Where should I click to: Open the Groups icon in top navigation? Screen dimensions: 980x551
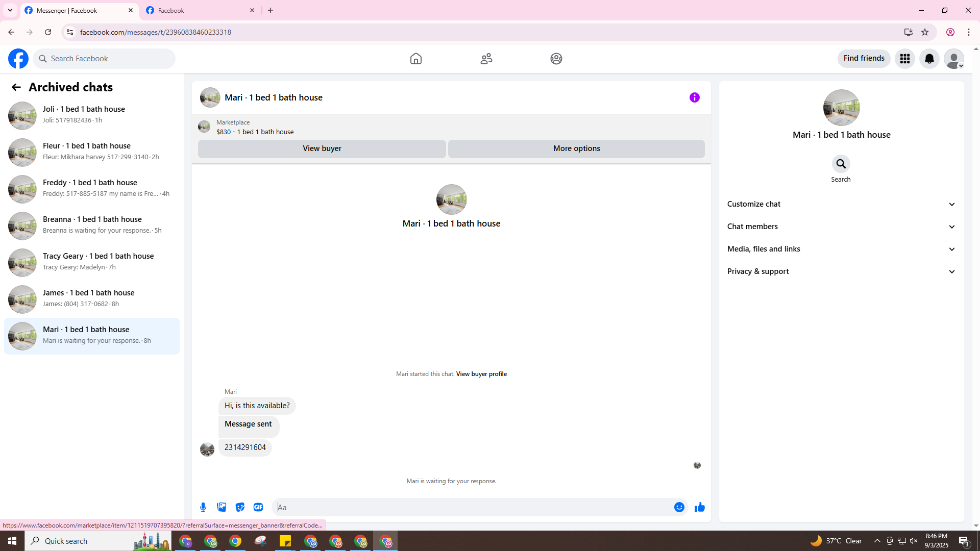[x=556, y=59]
